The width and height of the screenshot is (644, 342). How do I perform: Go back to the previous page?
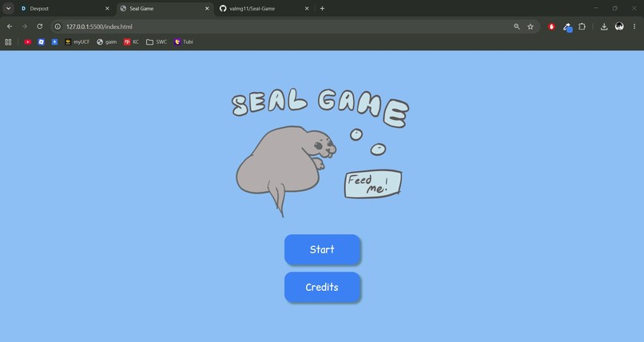click(10, 26)
